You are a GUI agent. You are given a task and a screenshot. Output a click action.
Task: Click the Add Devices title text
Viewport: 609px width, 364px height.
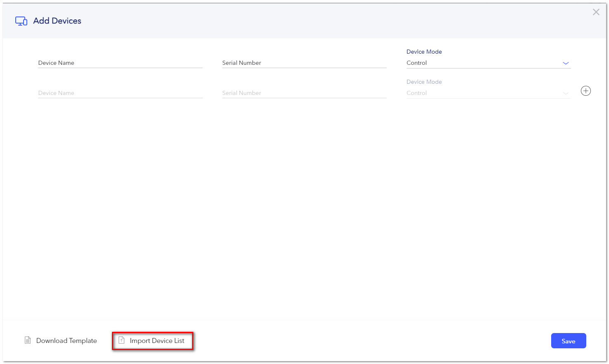pyautogui.click(x=57, y=21)
